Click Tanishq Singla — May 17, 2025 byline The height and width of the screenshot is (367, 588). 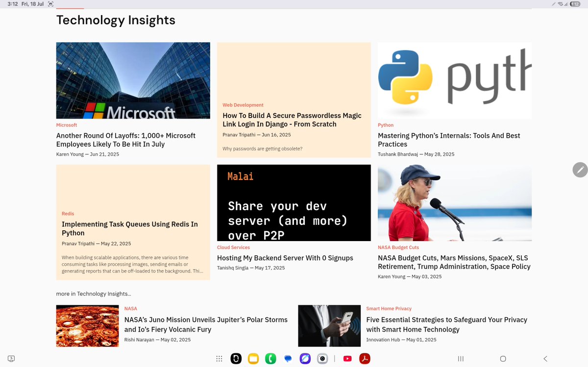(x=251, y=268)
